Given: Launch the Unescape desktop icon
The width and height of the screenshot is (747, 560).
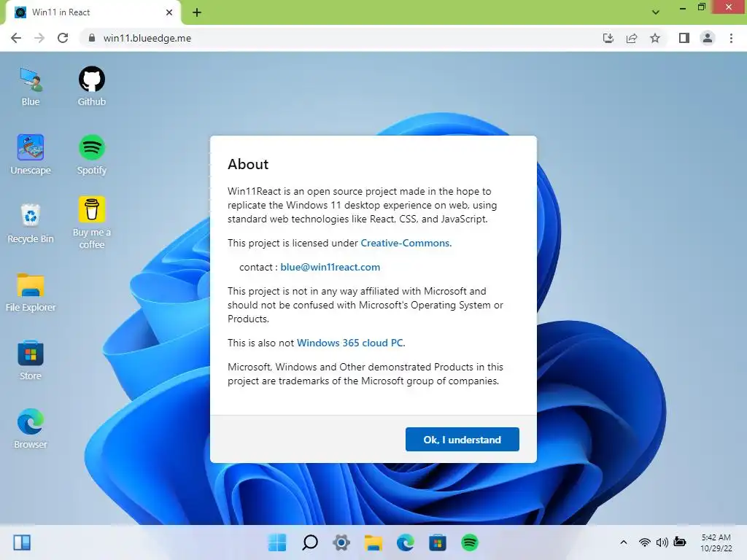Looking at the screenshot, I should [31, 155].
